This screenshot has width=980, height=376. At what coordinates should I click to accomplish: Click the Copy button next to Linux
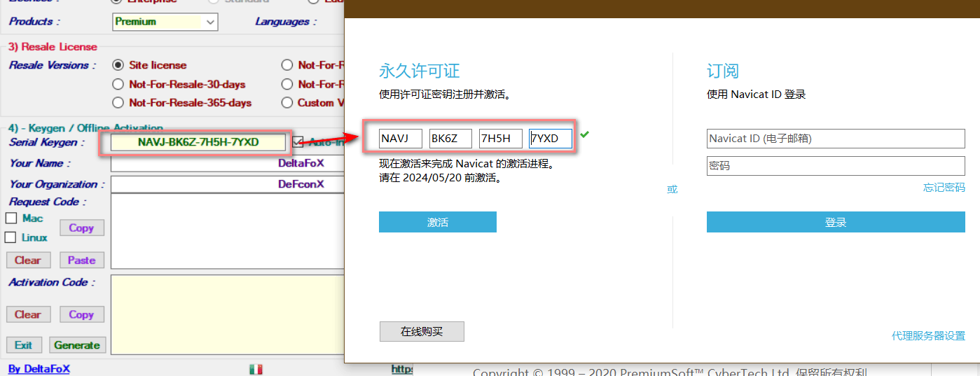pos(81,228)
